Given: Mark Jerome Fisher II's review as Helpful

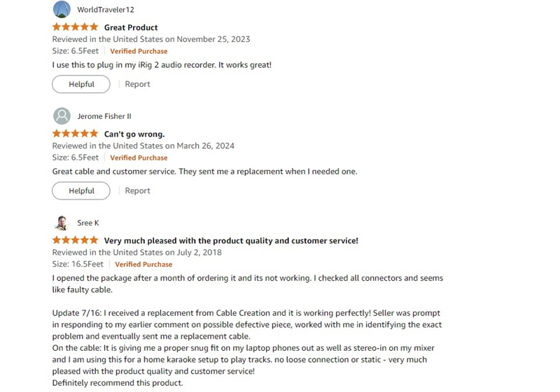Looking at the screenshot, I should pyautogui.click(x=81, y=190).
